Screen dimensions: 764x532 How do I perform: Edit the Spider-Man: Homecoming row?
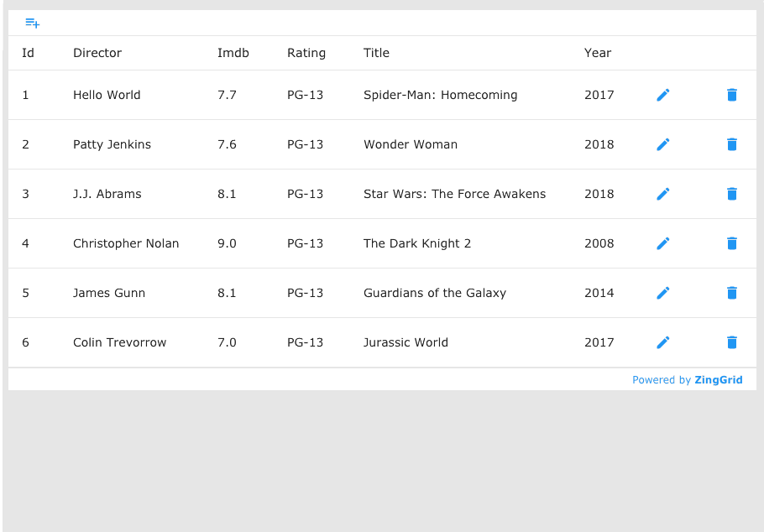click(x=662, y=95)
